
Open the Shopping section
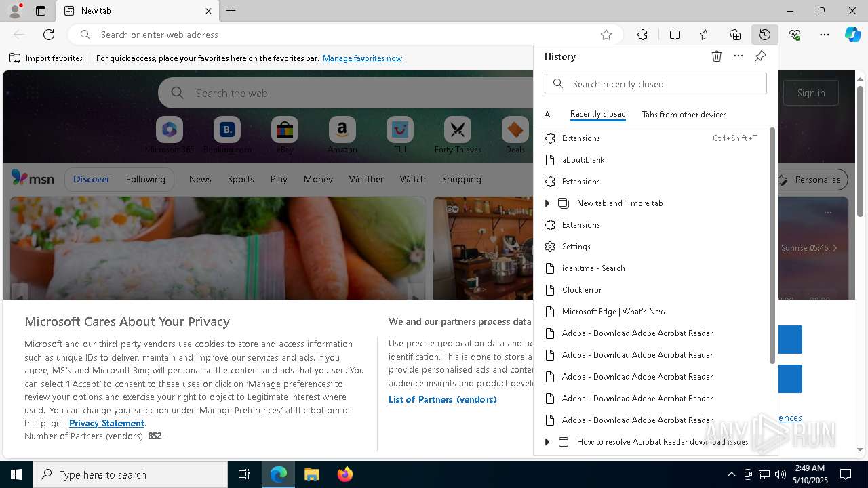click(x=461, y=179)
